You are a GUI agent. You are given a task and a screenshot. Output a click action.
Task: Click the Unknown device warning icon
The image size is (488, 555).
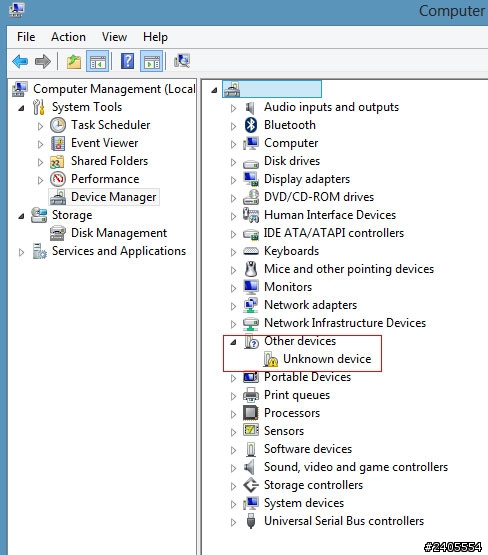pos(271,359)
